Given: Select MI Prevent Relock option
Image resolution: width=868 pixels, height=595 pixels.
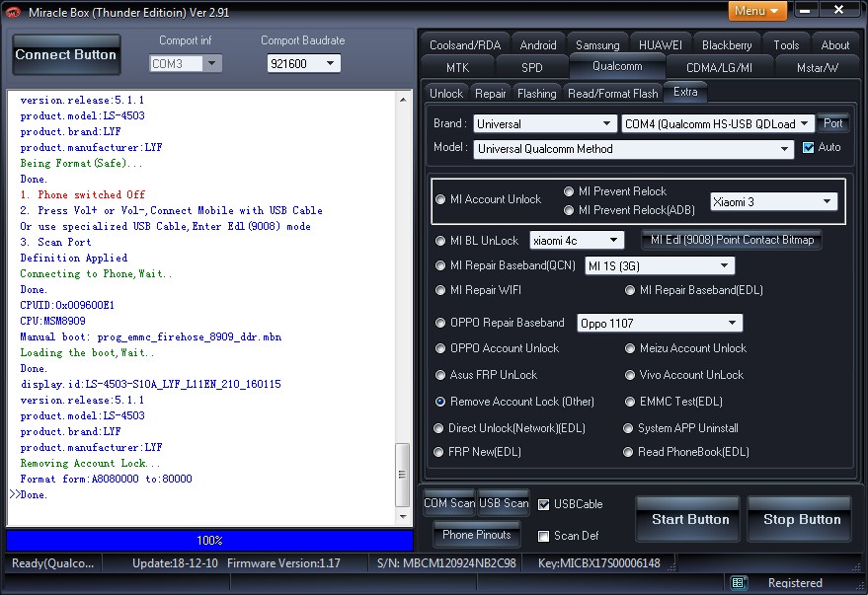Looking at the screenshot, I should (x=569, y=191).
